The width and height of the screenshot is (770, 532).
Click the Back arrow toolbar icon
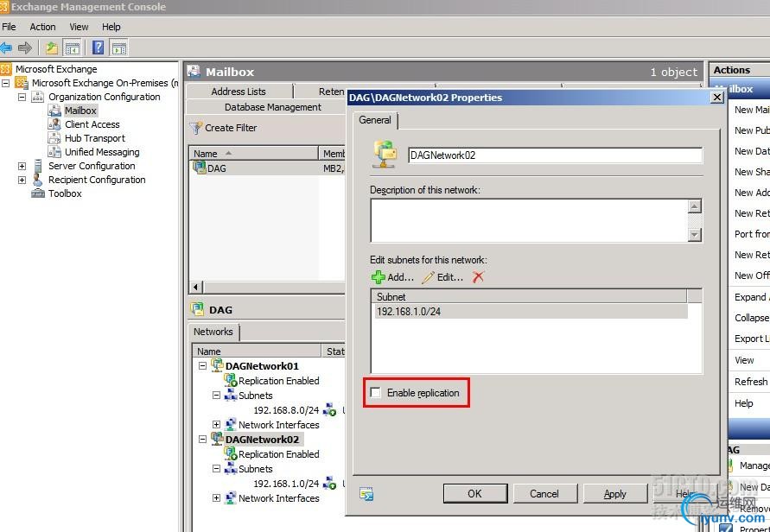coord(6,48)
